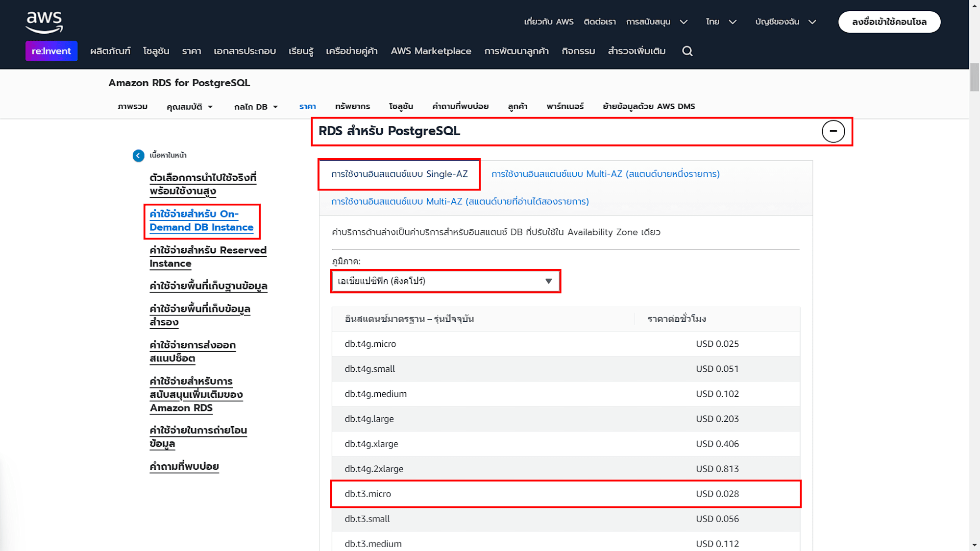The width and height of the screenshot is (980, 551).
Task: Open the ผลิตภัณฑ์ menu
Action: click(110, 51)
